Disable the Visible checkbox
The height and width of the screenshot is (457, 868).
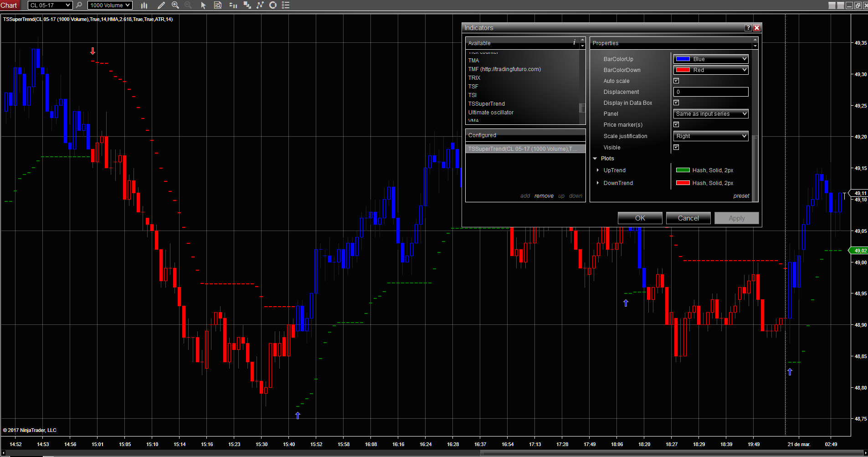click(x=676, y=147)
